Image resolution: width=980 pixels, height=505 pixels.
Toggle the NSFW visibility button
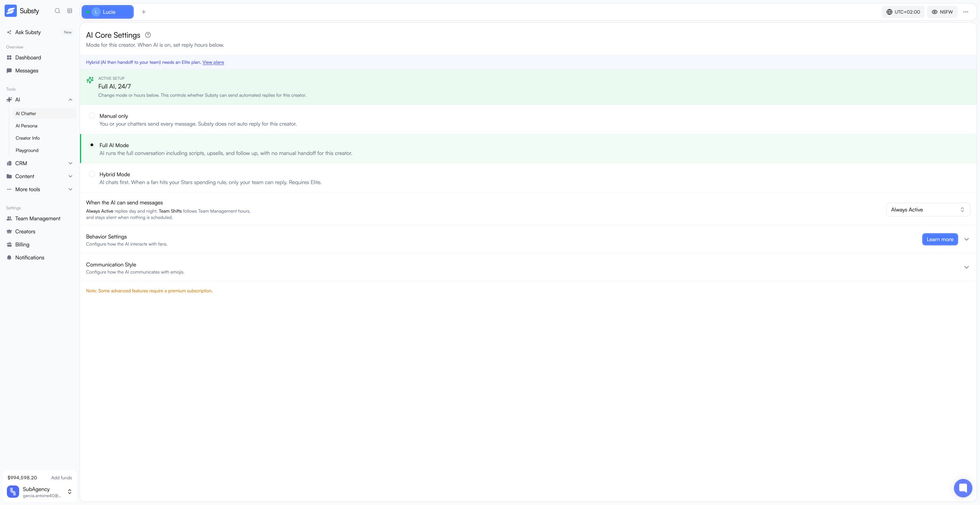pyautogui.click(x=942, y=12)
